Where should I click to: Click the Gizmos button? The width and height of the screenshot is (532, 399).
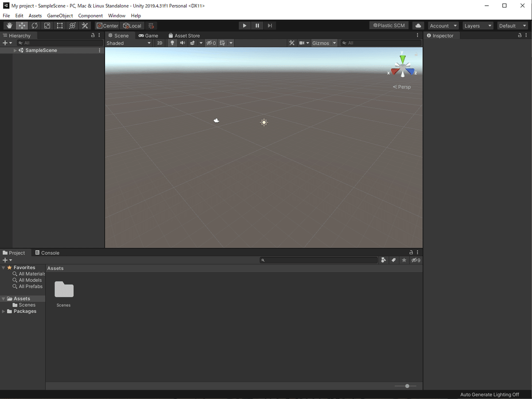coord(321,43)
